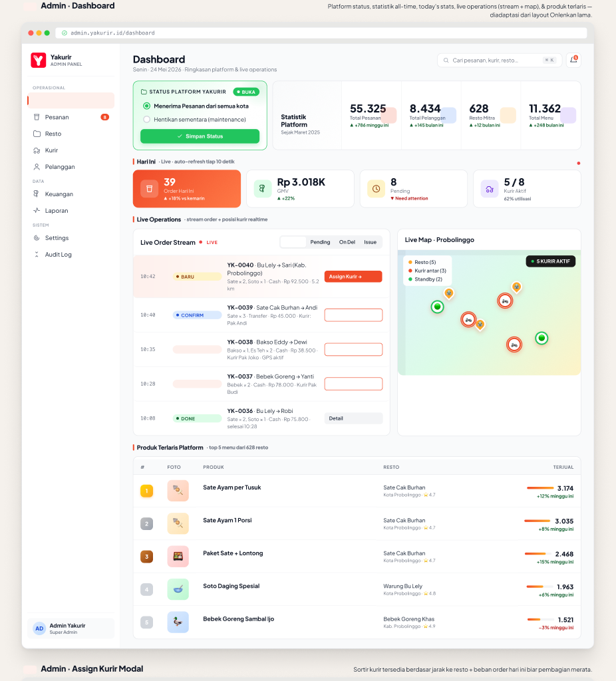Click the Sate Ayam 1 Porsi product thumbnail

tap(178, 524)
